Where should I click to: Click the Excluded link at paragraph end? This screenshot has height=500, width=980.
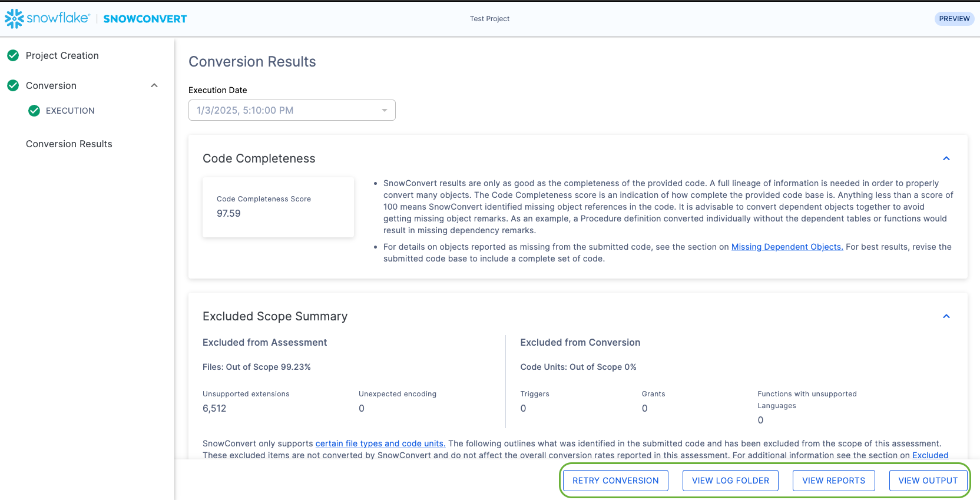coord(930,455)
